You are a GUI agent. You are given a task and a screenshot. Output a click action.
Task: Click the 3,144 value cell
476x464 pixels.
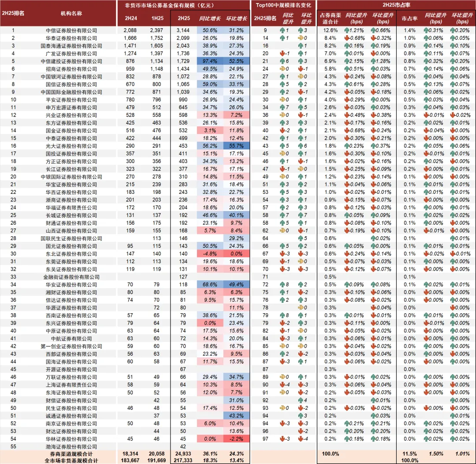pyautogui.click(x=183, y=30)
